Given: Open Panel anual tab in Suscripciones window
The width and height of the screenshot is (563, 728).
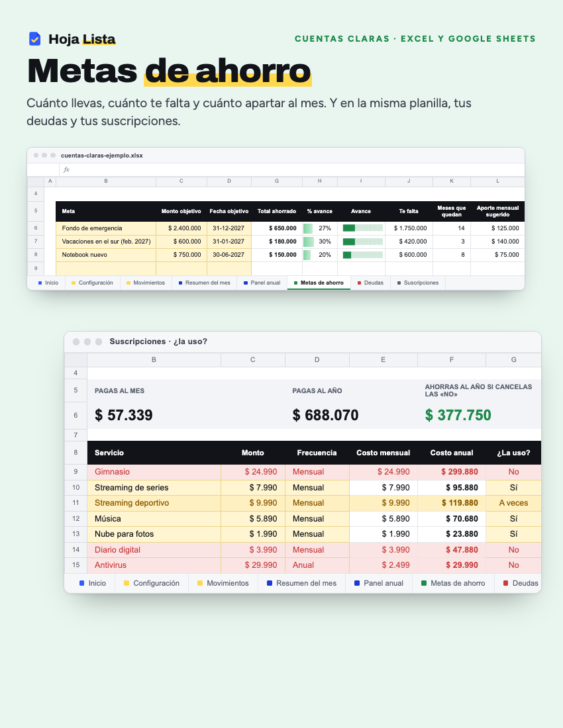Looking at the screenshot, I should (379, 583).
